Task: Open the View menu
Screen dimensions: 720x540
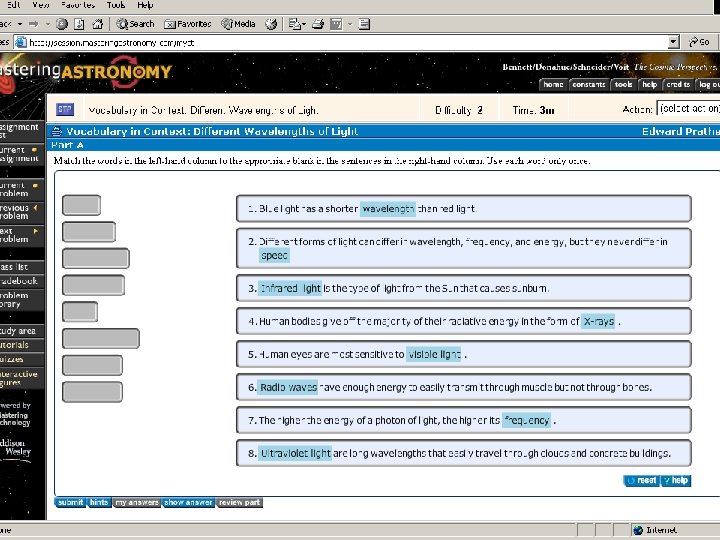Action: click(41, 5)
